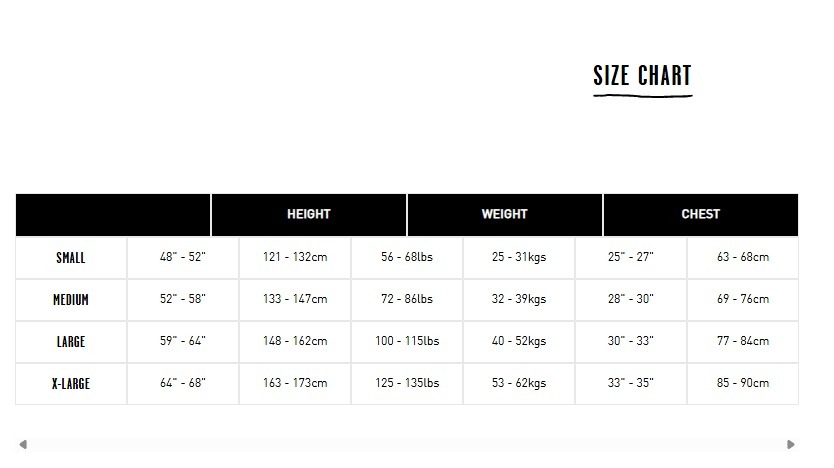Click the MEDIUM size row label
Image resolution: width=834 pixels, height=468 pixels.
click(71, 300)
